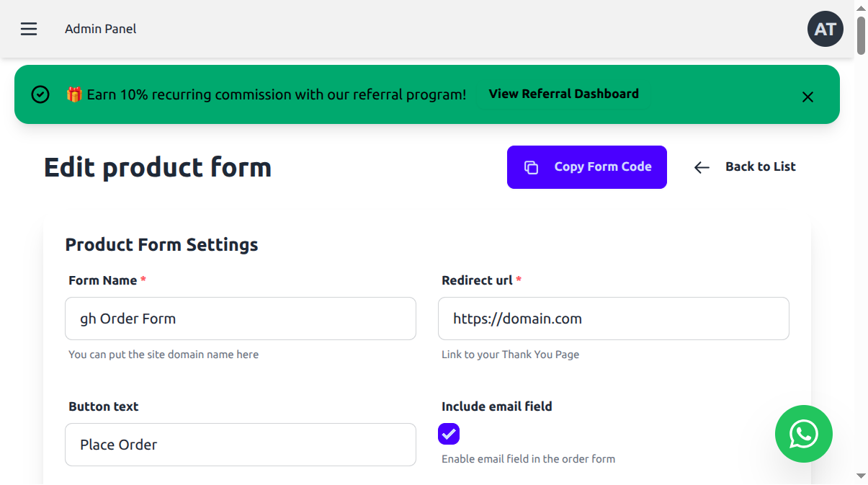Click the Admin Panel title
The image size is (868, 485).
coord(100,29)
